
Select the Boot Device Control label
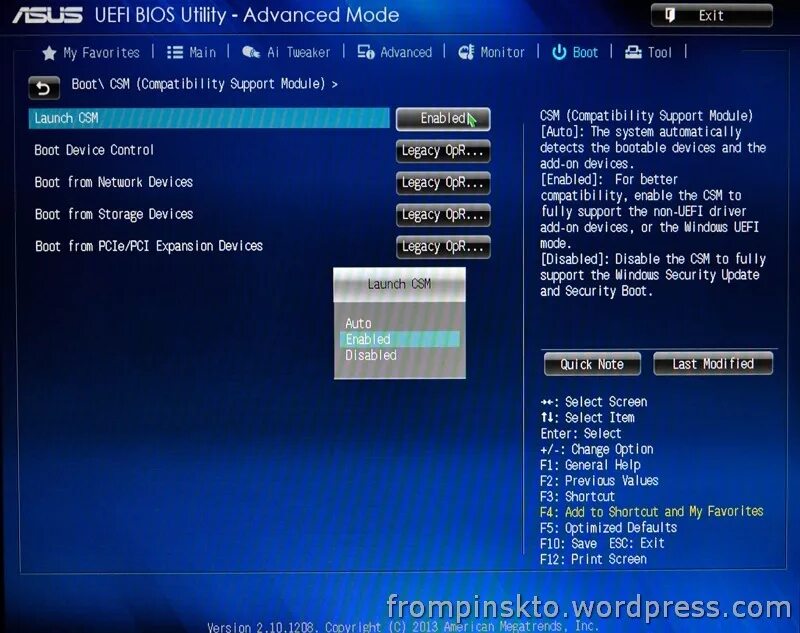coord(94,150)
